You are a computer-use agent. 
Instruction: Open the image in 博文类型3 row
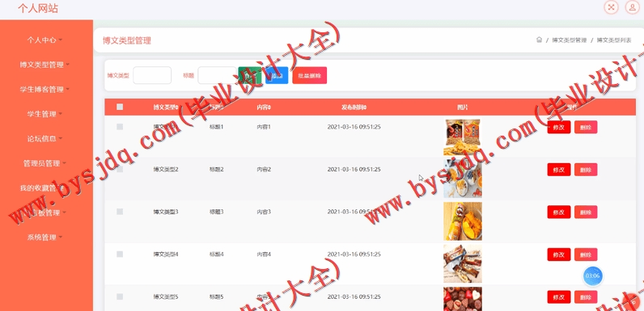(463, 221)
